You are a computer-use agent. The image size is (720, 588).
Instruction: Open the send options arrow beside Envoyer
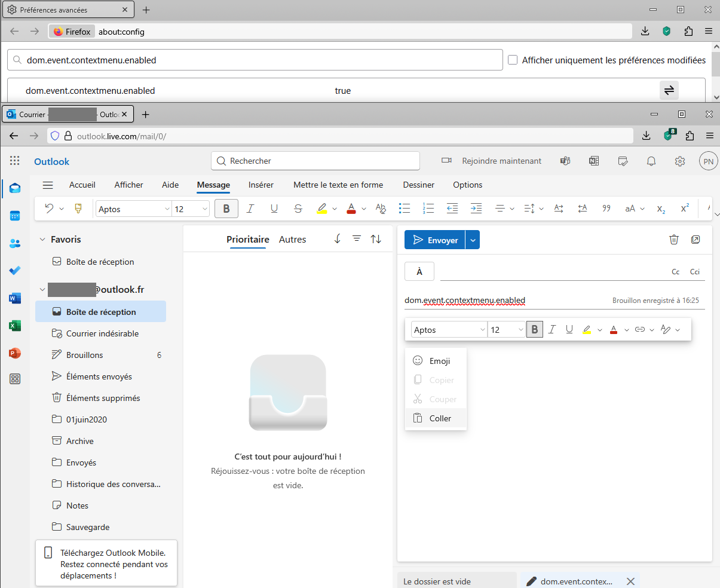point(473,240)
